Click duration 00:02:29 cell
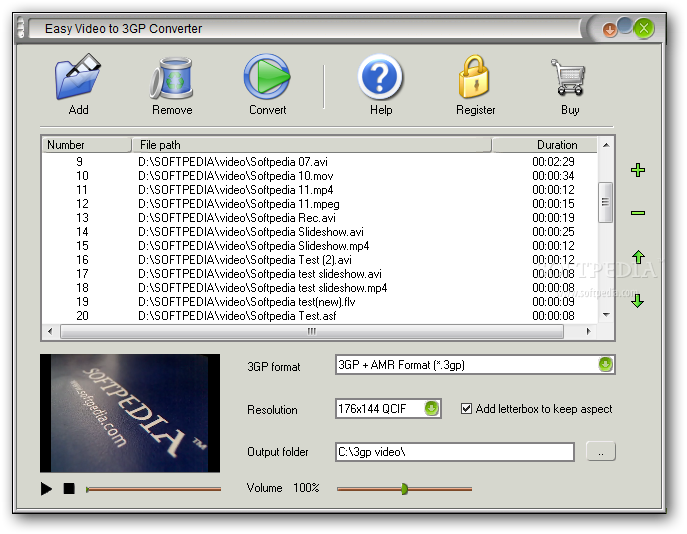 click(553, 162)
